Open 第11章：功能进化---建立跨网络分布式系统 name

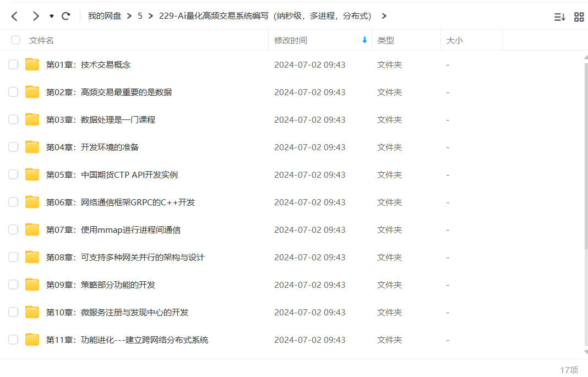pyautogui.click(x=127, y=340)
